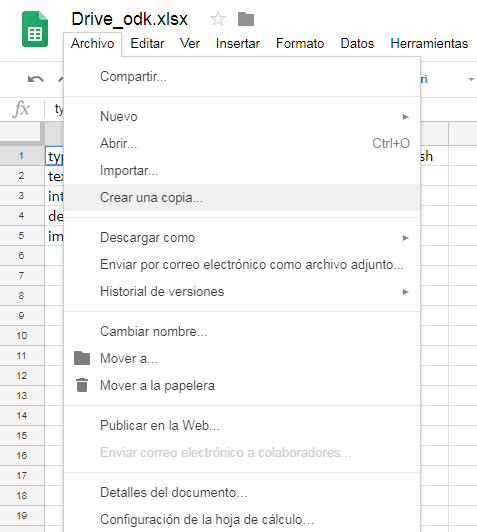Click the trash icon for Mover a la papelera
Screen dimensions: 477x532
pos(82,385)
